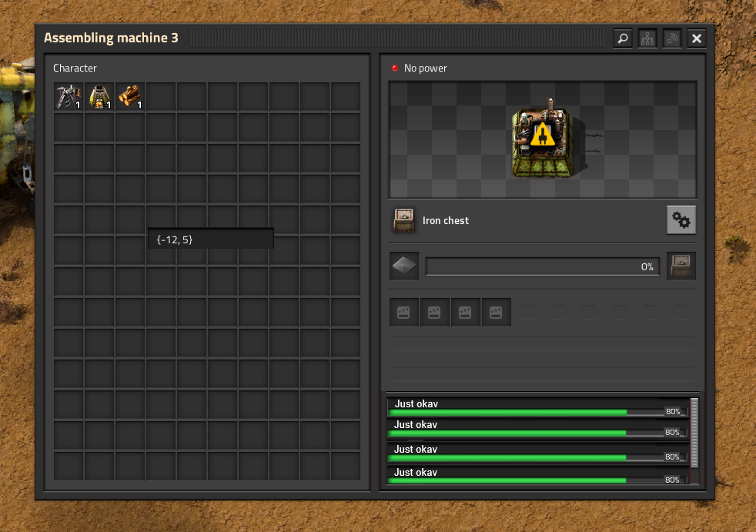Click the red No power status indicator
Screen dimensions: 756x532
395,68
